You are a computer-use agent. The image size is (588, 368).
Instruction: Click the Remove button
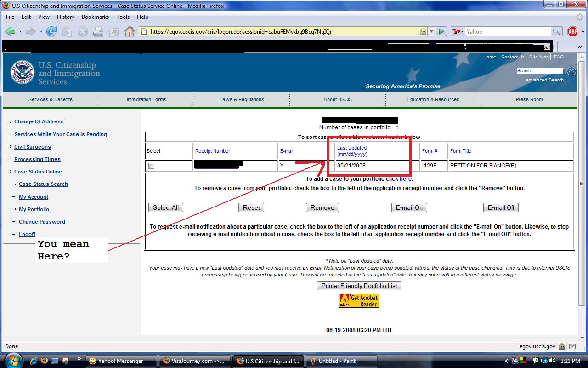(322, 207)
